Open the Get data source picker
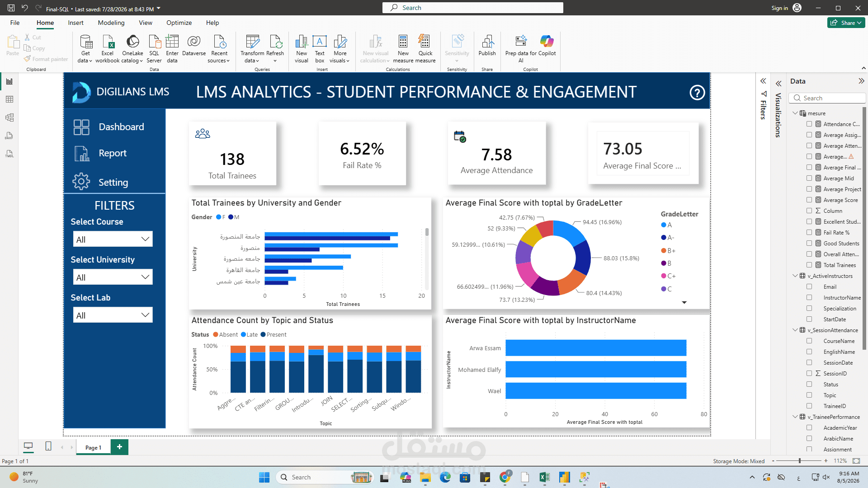868x488 pixels. [x=85, y=49]
